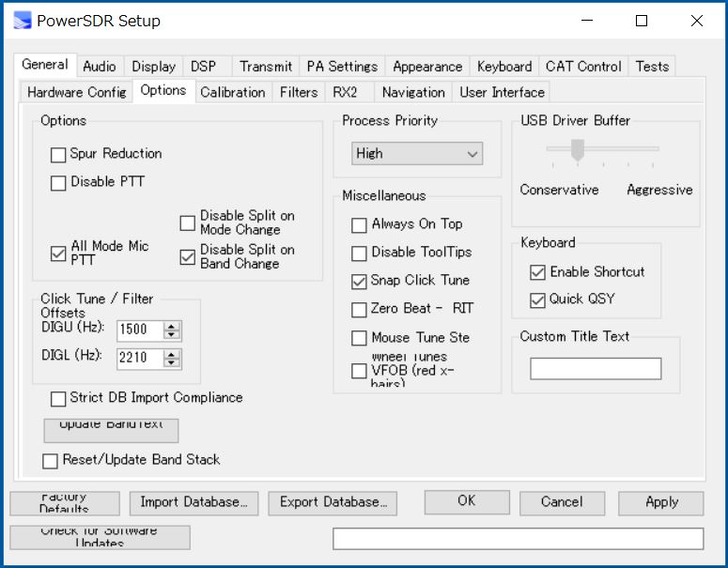Open the Navigation sub-tab
The image size is (728, 568).
(x=413, y=92)
